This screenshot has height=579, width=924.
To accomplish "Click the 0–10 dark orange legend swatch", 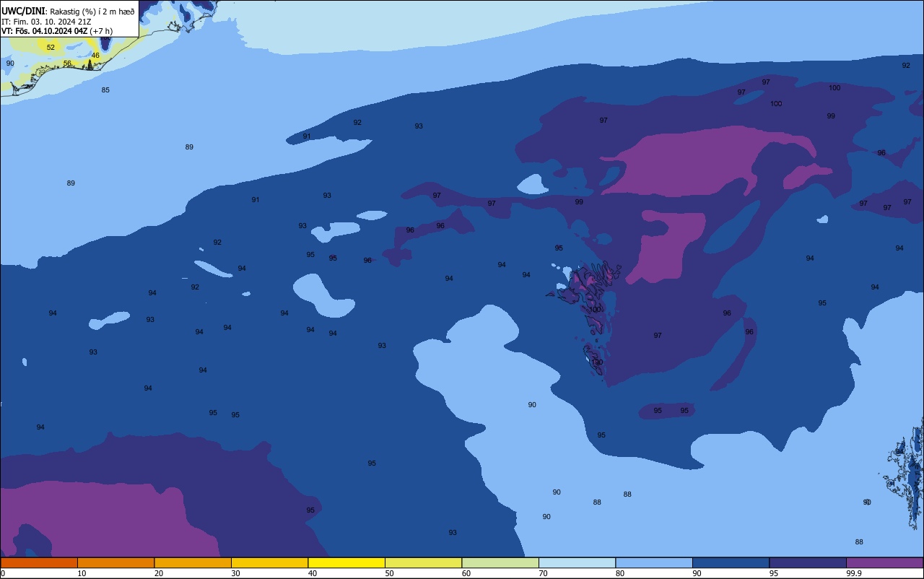I will (x=39, y=562).
